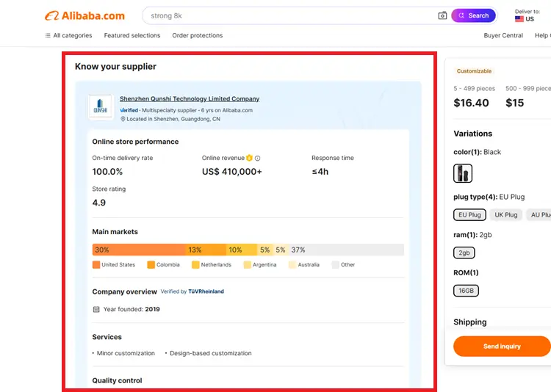Choose the 16GB ROM option

tap(466, 291)
